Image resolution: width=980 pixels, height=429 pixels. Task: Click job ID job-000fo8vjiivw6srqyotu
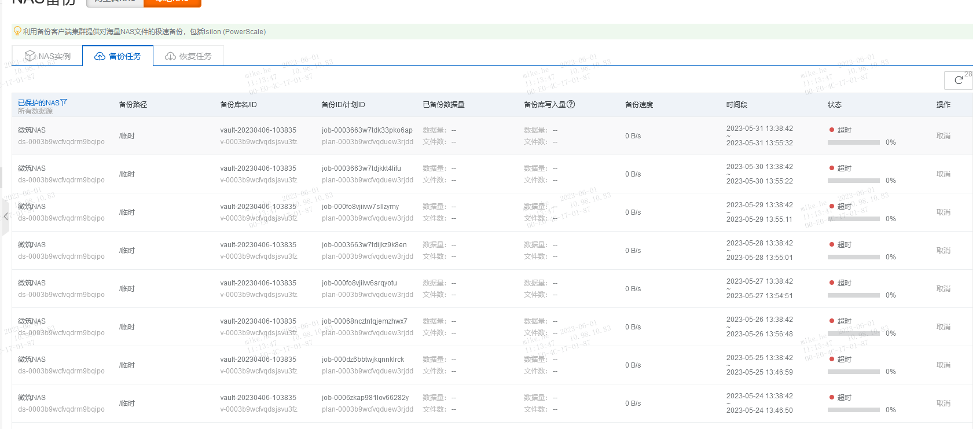359,283
